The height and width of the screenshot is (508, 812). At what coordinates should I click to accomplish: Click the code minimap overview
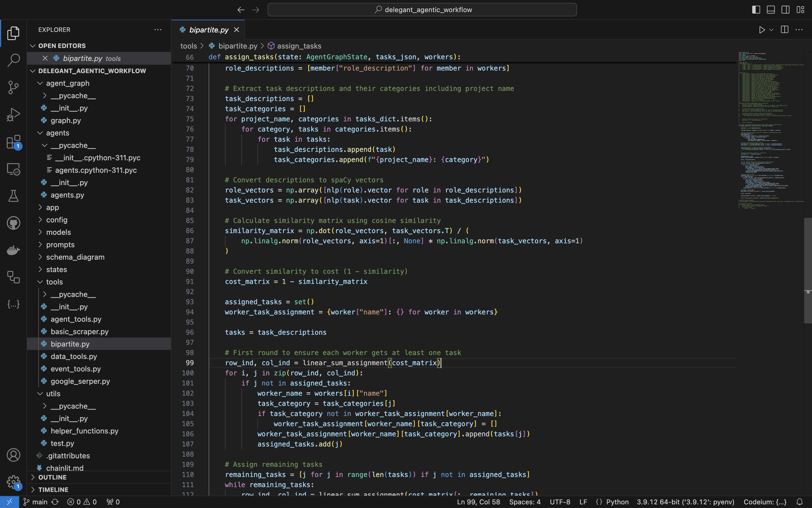(x=771, y=130)
